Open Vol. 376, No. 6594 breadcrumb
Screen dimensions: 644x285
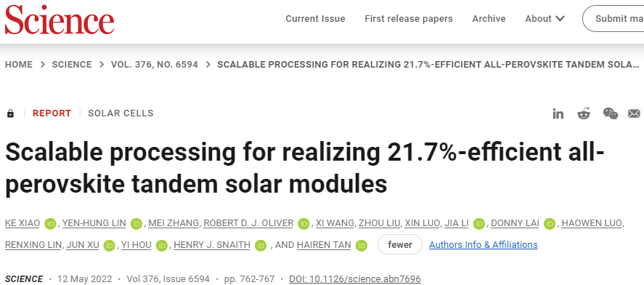(x=155, y=65)
